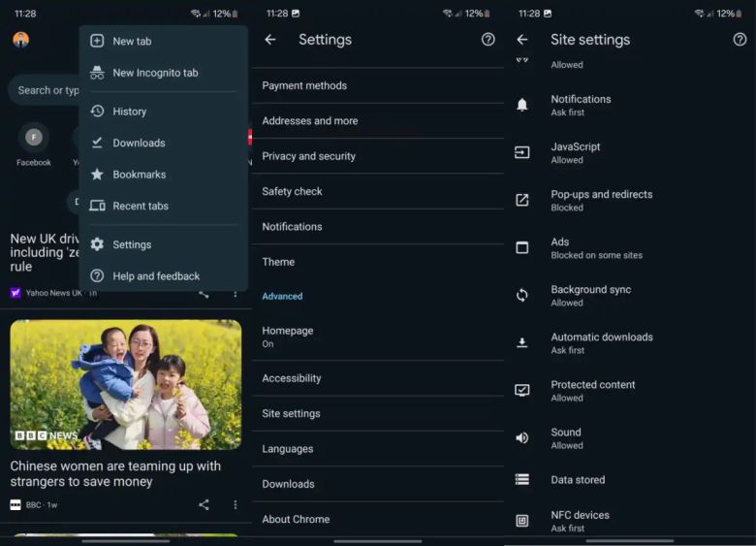Select Bookmarks star icon in menu
The height and width of the screenshot is (546, 756).
97,175
